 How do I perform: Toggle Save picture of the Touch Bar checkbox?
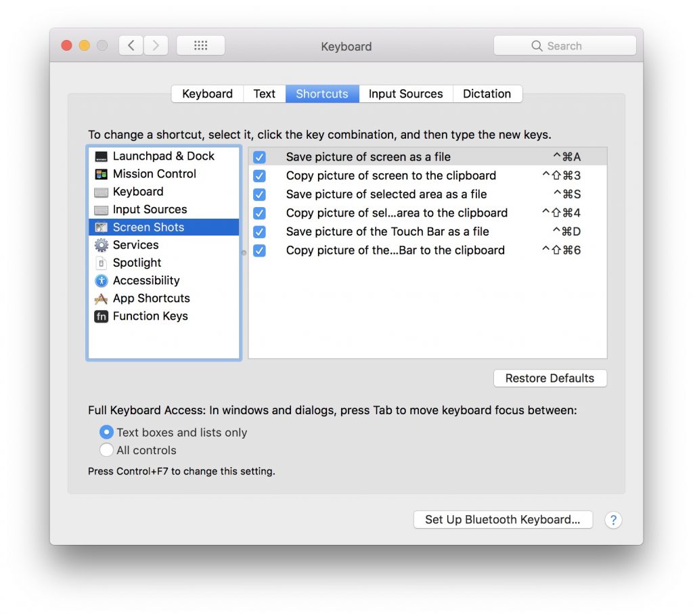click(259, 232)
